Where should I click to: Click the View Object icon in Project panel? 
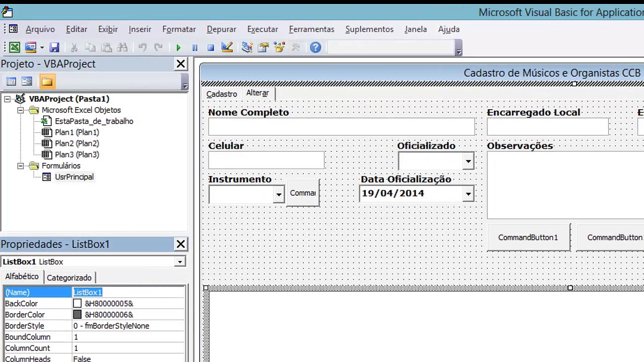[27, 81]
